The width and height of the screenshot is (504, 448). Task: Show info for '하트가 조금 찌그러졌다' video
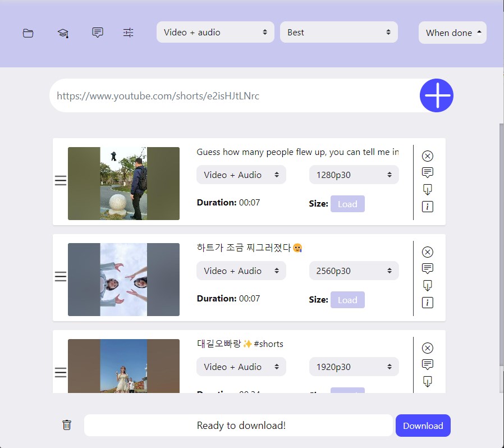point(428,302)
